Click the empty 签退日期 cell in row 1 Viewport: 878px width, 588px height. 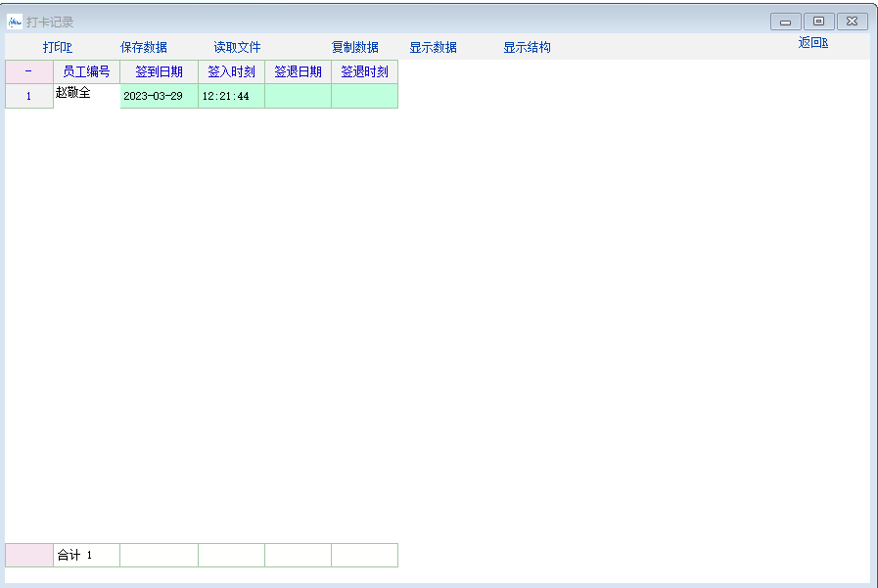pyautogui.click(x=298, y=96)
